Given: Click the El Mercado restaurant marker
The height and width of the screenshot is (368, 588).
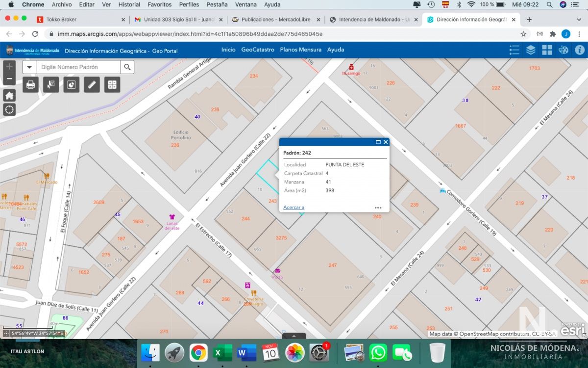Looking at the screenshot, I should (x=47, y=176).
